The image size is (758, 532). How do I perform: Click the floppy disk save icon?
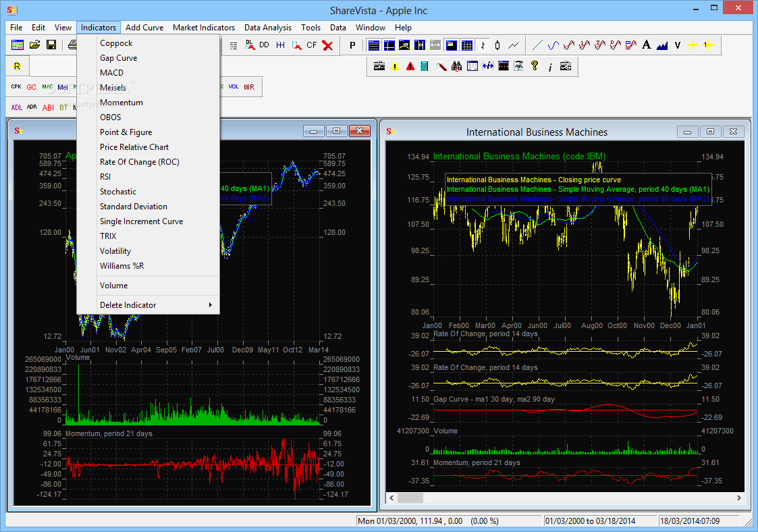point(51,45)
